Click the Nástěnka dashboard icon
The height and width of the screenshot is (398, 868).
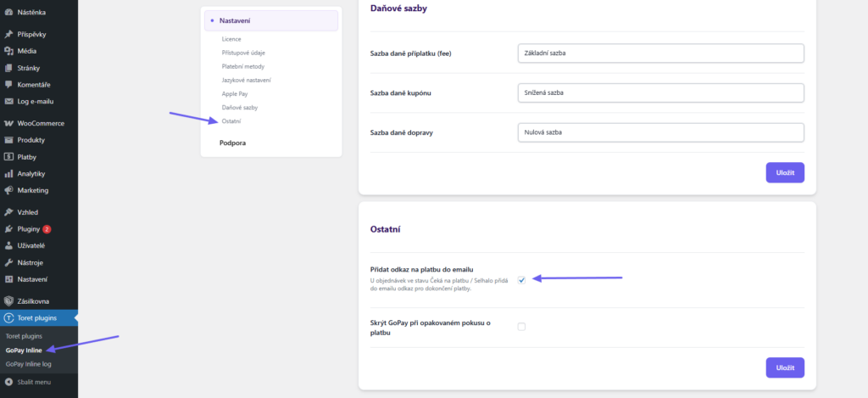[8, 12]
